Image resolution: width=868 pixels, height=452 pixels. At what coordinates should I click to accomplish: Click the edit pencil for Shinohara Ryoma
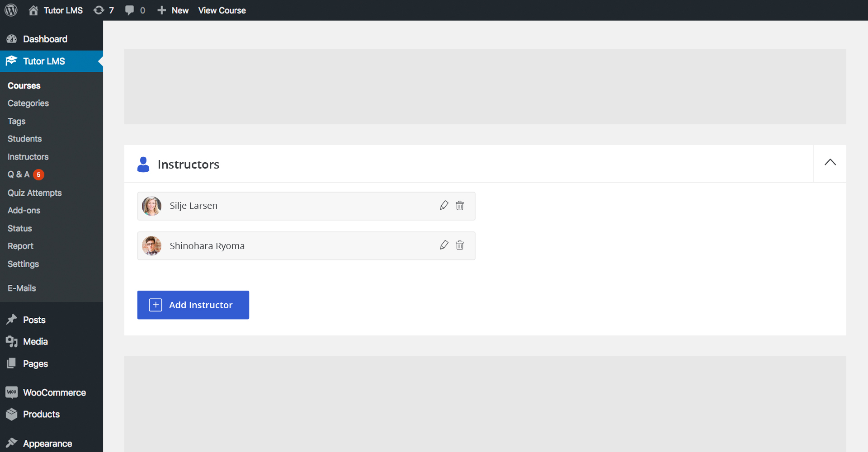444,245
